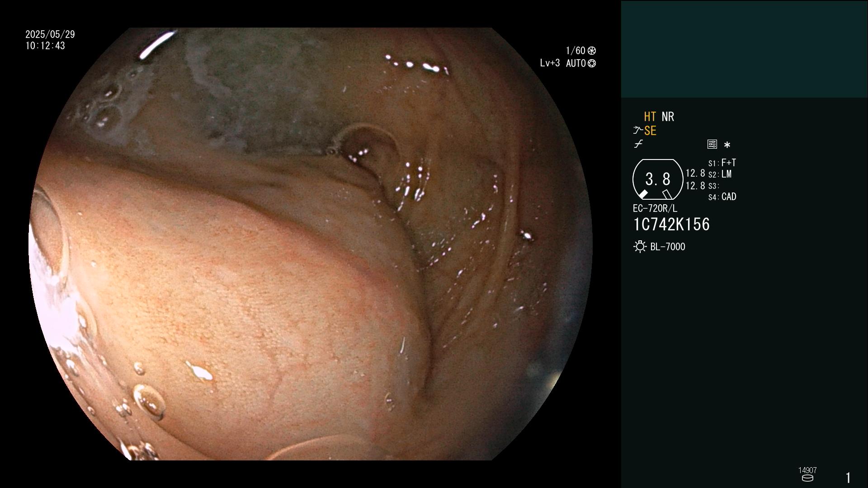Click the empty S3: switch assignment
Viewport: 868px width, 488px height.
point(714,186)
